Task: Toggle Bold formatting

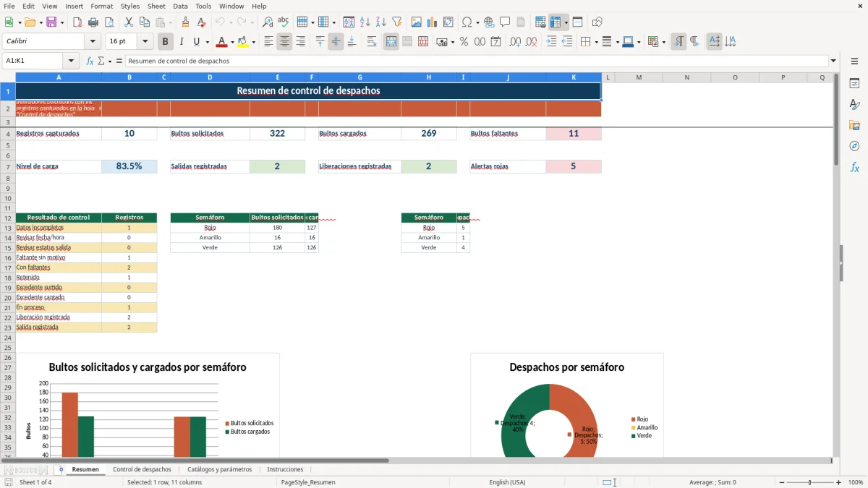Action: point(165,42)
